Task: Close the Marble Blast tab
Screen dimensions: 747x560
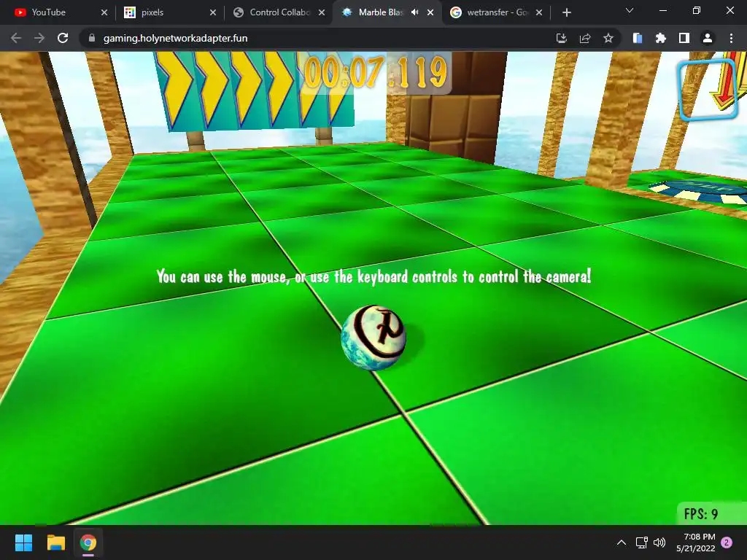Action: [430, 12]
